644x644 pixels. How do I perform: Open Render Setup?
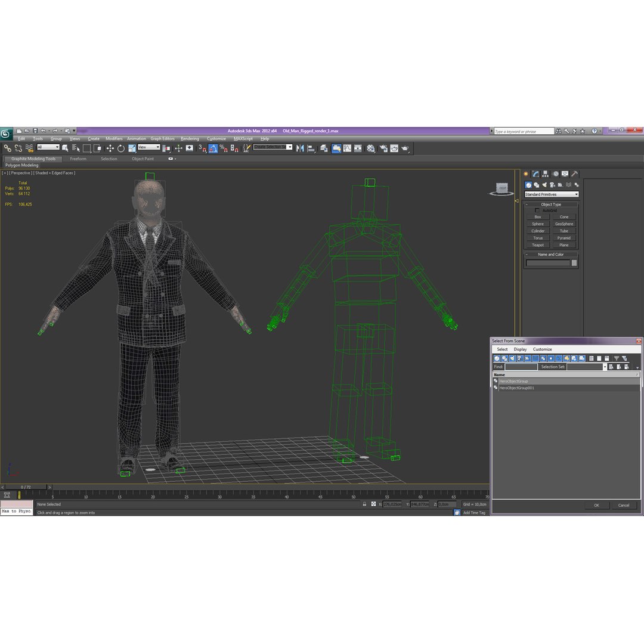click(383, 148)
